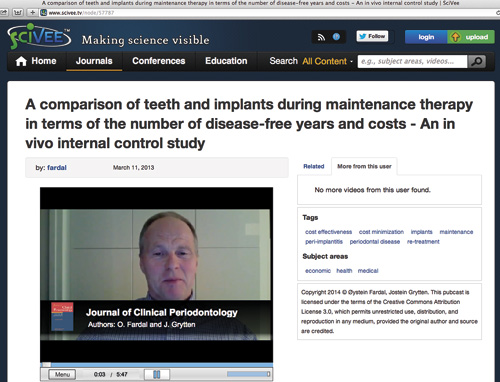Open the medical subject area
500x382 pixels.
pyautogui.click(x=368, y=271)
